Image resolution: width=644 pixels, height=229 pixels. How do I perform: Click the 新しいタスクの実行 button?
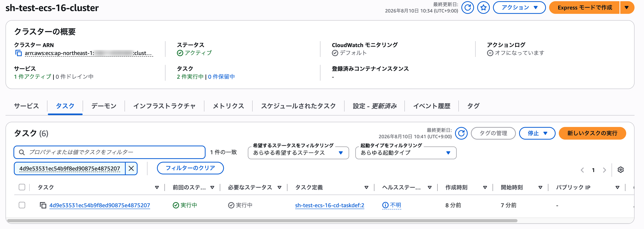(x=592, y=133)
